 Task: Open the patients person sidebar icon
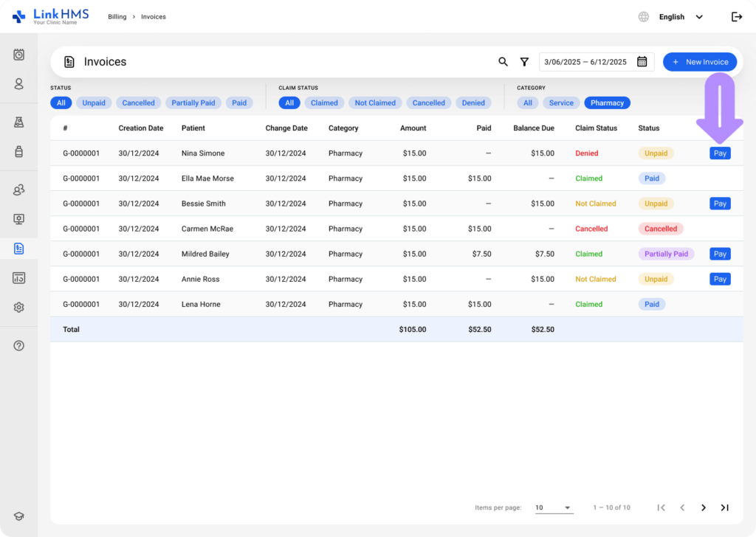[x=18, y=84]
